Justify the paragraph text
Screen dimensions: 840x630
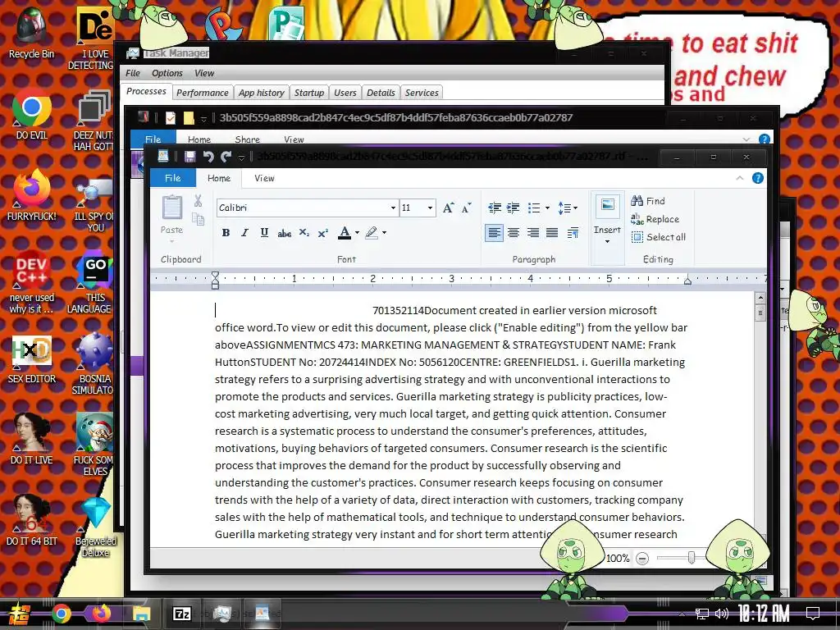[x=552, y=232]
